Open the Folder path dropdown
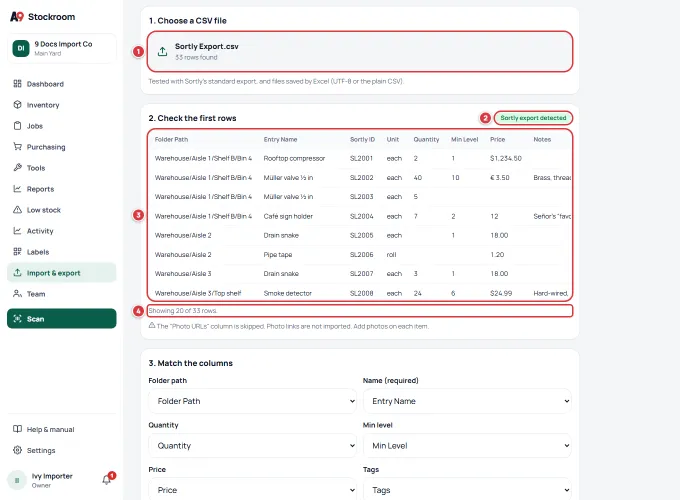The width and height of the screenshot is (680, 500). click(252, 401)
